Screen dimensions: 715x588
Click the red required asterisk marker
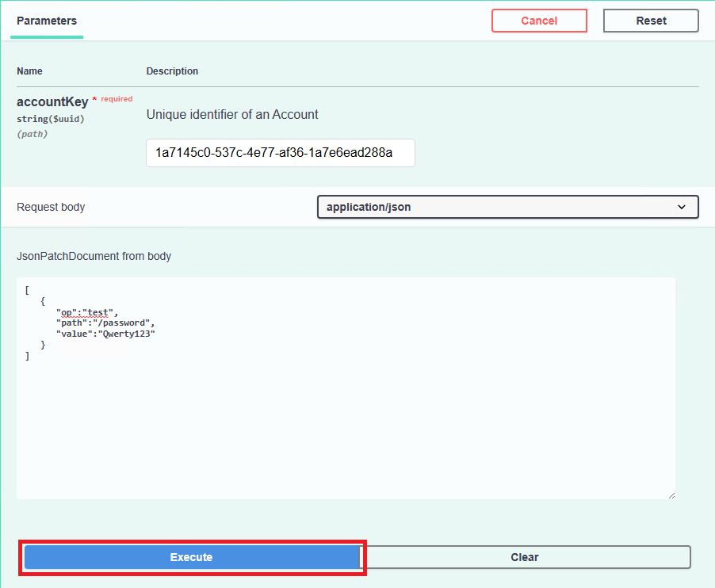click(x=94, y=101)
